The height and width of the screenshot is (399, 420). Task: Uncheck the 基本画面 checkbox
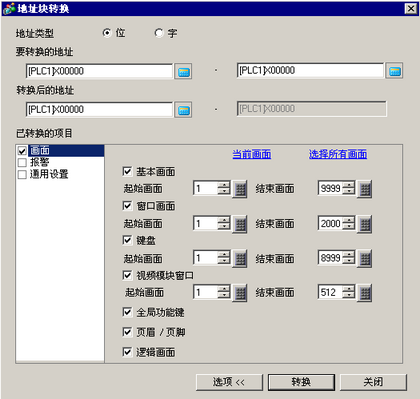(x=127, y=171)
